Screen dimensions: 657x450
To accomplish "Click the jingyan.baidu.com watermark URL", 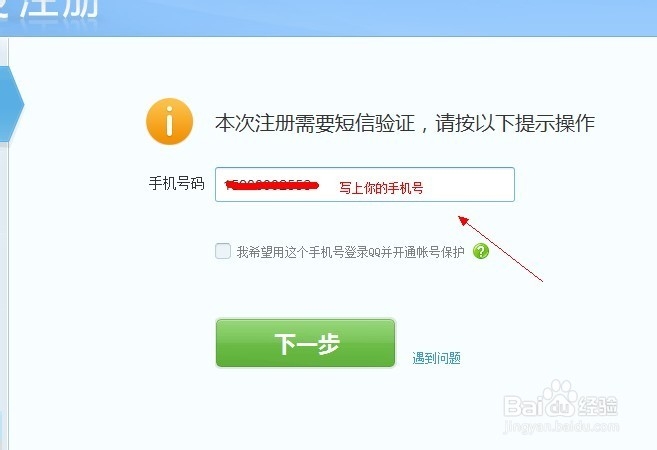I will 561,427.
